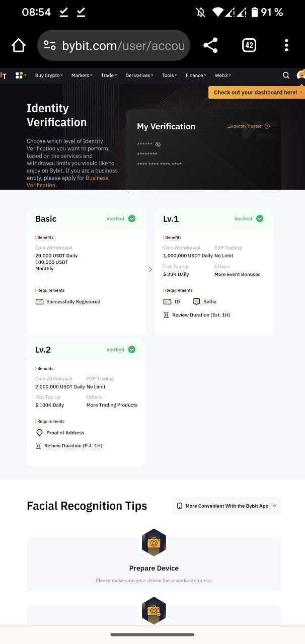Click the arrow between Basic and Lv.1
The image size is (305, 644).
pos(150,270)
